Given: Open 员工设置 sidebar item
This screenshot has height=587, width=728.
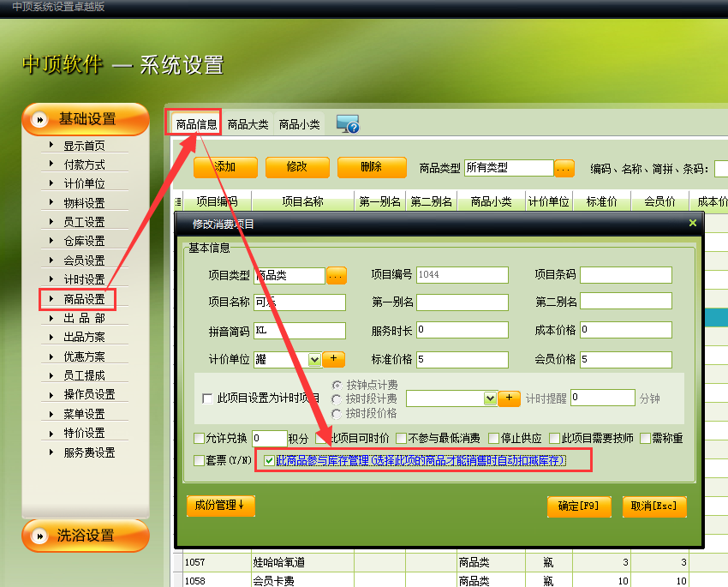Looking at the screenshot, I should click(84, 222).
